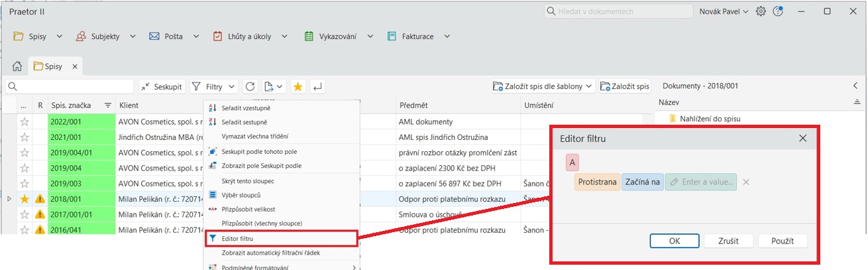Open the Filtry dropdown
This screenshot has height=270, width=868.
pyautogui.click(x=214, y=86)
